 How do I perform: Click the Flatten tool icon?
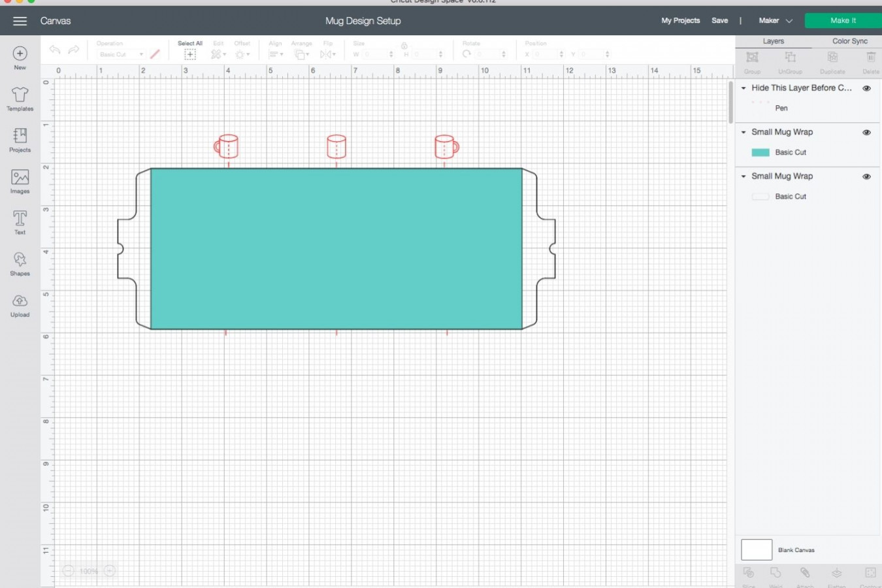click(x=836, y=573)
